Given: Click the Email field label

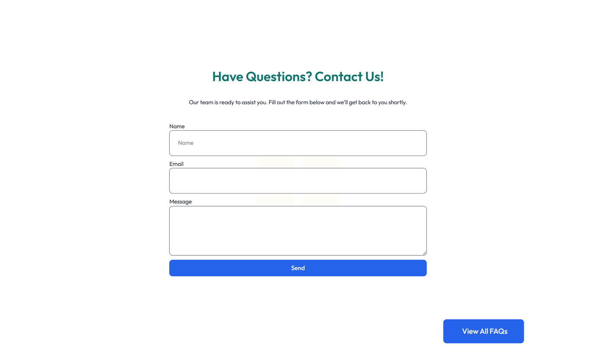Looking at the screenshot, I should [x=176, y=164].
